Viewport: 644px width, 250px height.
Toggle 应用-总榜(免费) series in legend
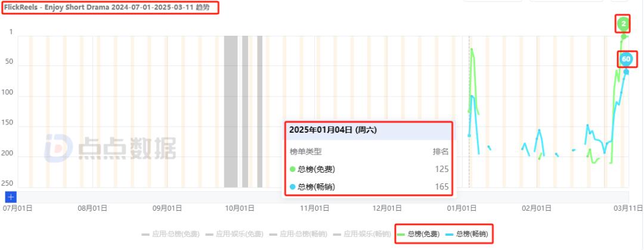point(171,235)
